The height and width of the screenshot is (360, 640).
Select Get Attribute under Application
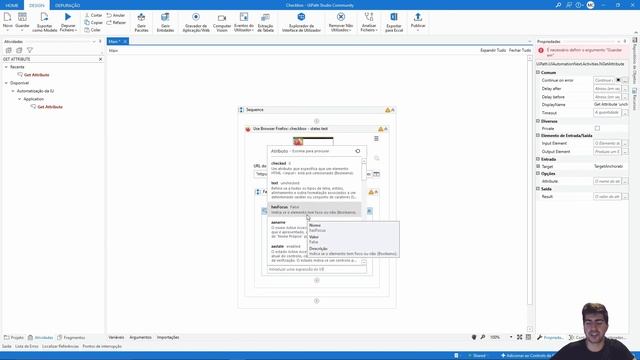pos(50,107)
